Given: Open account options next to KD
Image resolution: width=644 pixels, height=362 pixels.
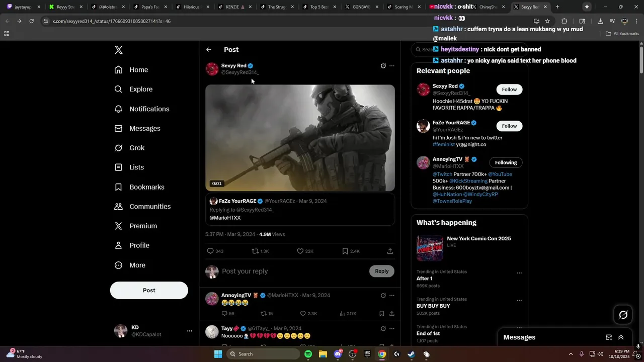Looking at the screenshot, I should coord(190,331).
